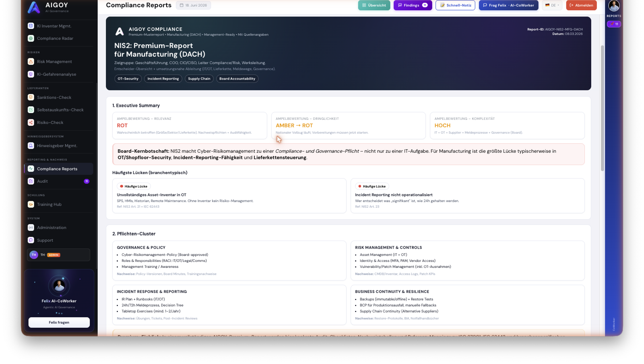
Task: Select Compliance Radar menu item
Action: point(59,38)
